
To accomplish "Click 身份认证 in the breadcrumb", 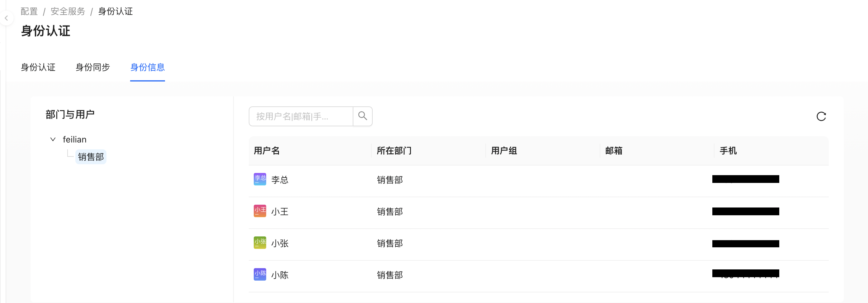I will pos(115,12).
